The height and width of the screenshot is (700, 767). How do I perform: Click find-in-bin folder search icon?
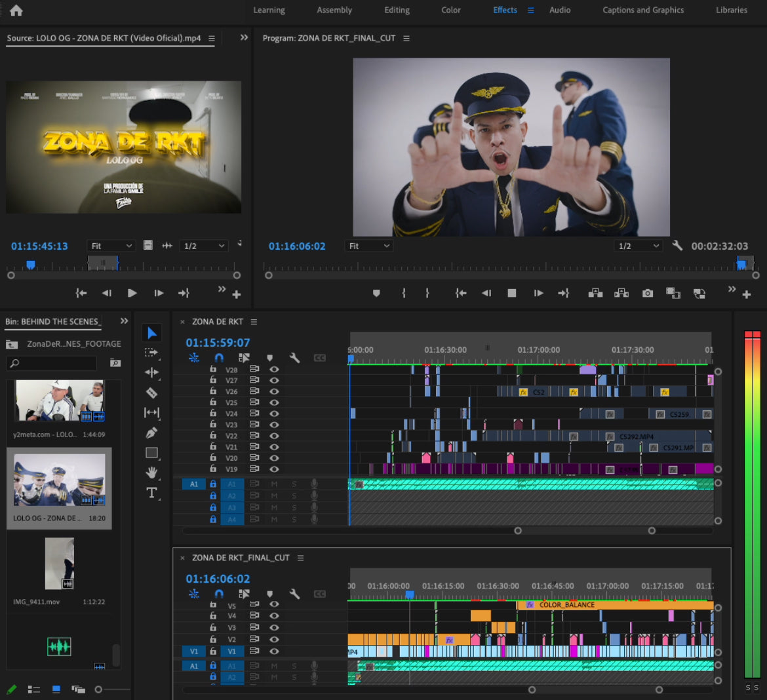(x=115, y=363)
